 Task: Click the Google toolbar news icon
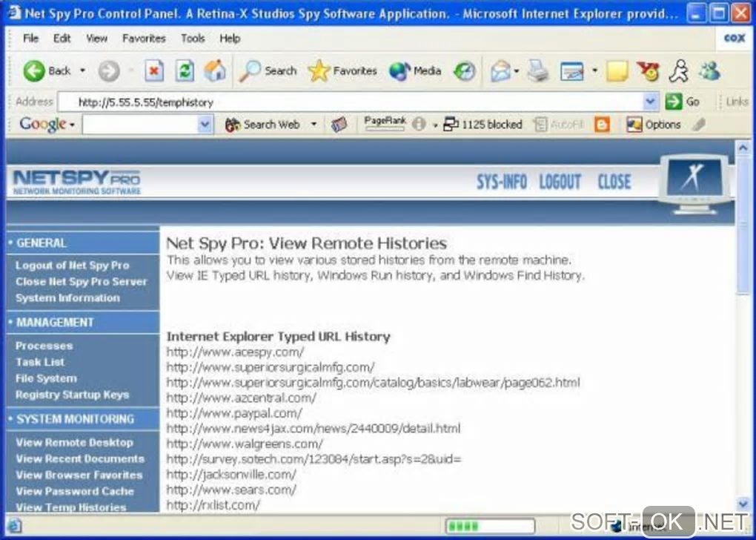tap(339, 125)
